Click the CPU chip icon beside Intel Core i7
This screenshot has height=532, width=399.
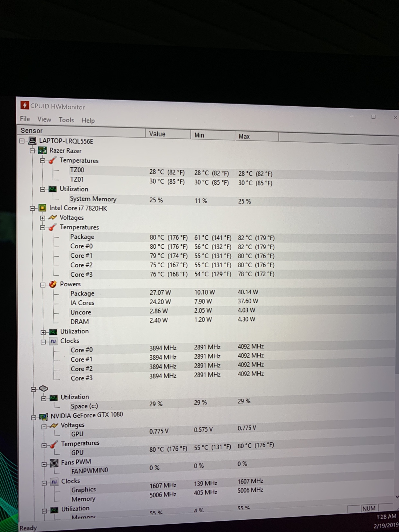click(42, 208)
